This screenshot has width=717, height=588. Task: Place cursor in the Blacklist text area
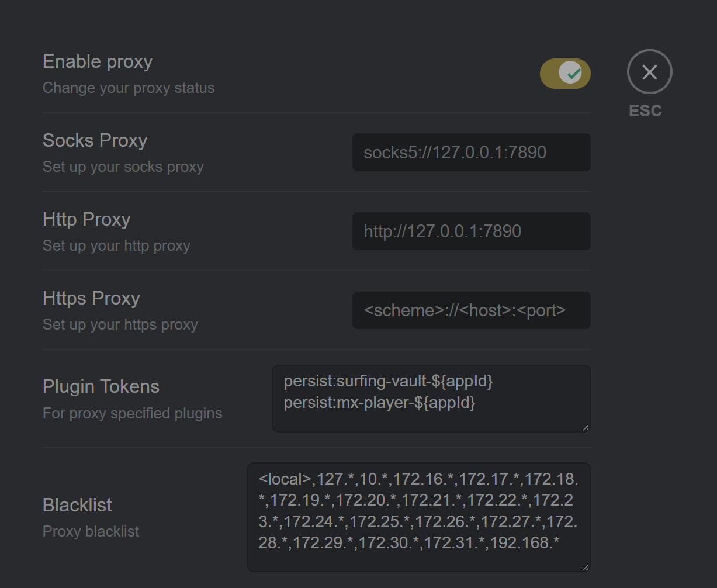pyautogui.click(x=419, y=517)
